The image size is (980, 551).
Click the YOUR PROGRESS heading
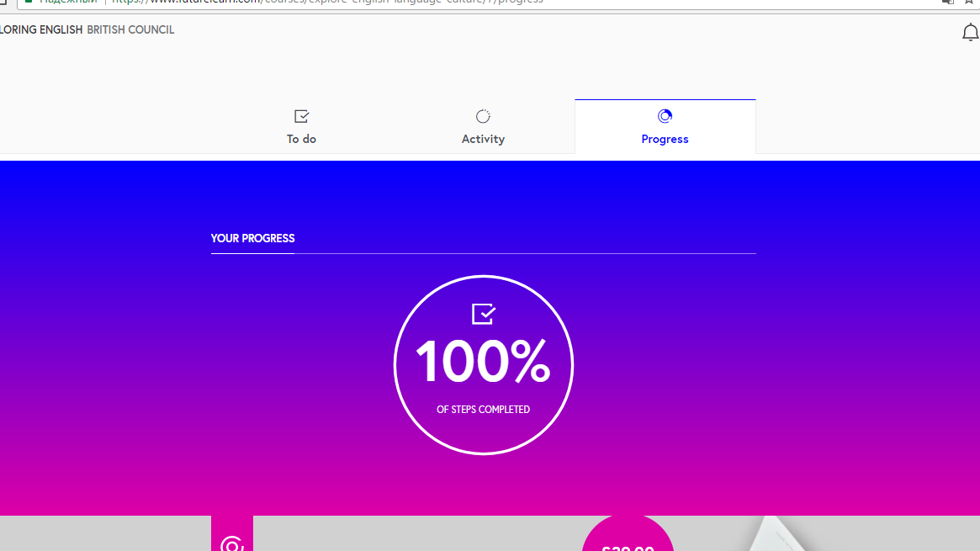pyautogui.click(x=252, y=238)
